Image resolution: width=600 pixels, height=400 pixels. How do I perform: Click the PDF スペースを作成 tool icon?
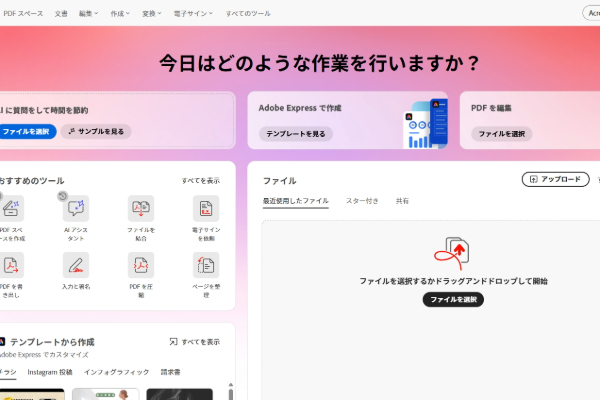(12, 208)
